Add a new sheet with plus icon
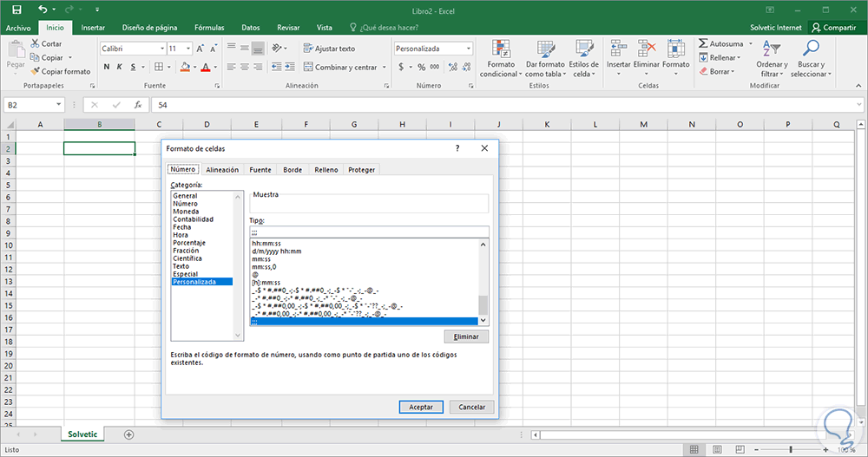The width and height of the screenshot is (868, 457). click(x=129, y=434)
